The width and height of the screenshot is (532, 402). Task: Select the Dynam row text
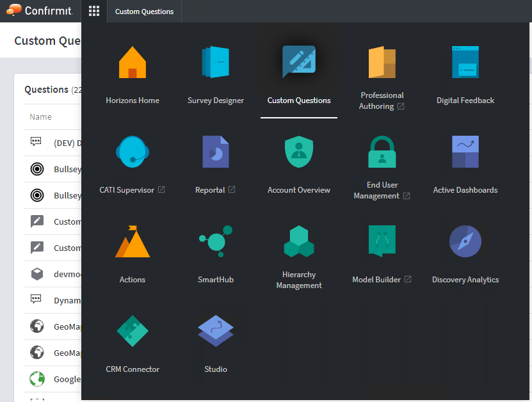point(67,301)
